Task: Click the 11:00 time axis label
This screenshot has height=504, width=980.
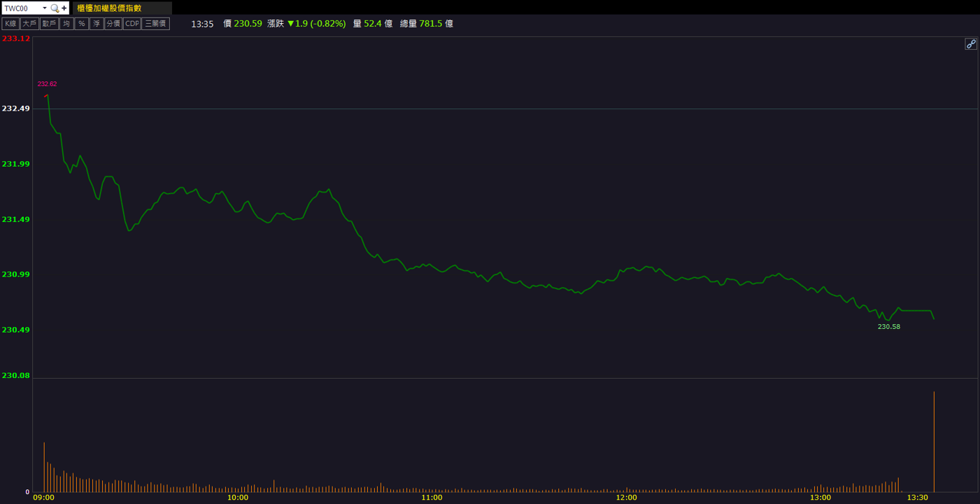Action: click(x=432, y=498)
